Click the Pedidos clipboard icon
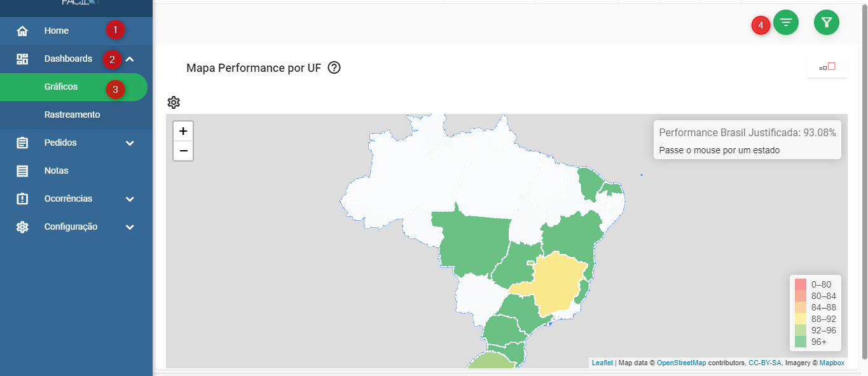868x376 pixels. pos(22,143)
